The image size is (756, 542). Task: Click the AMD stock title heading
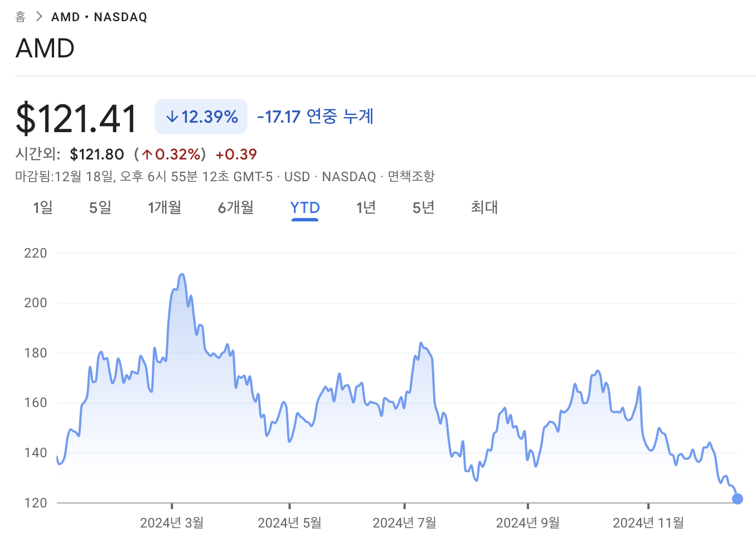(45, 49)
